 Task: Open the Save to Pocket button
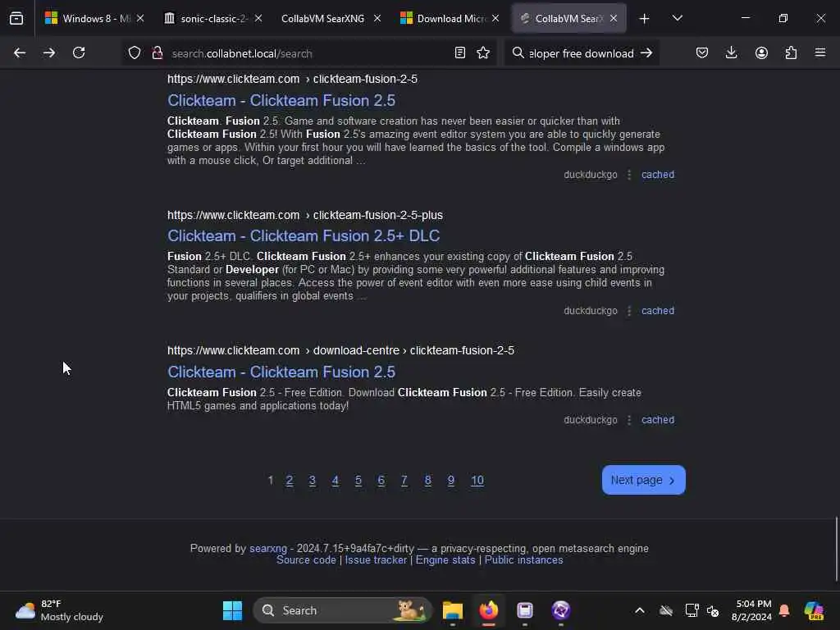(702, 53)
